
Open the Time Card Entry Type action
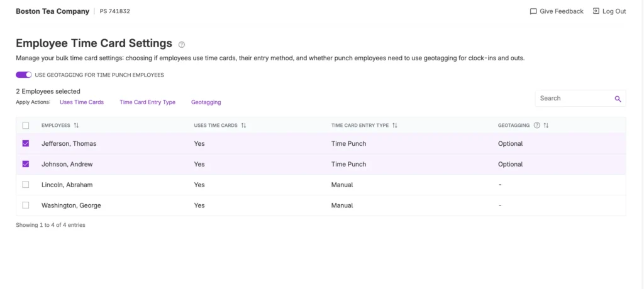(x=147, y=102)
